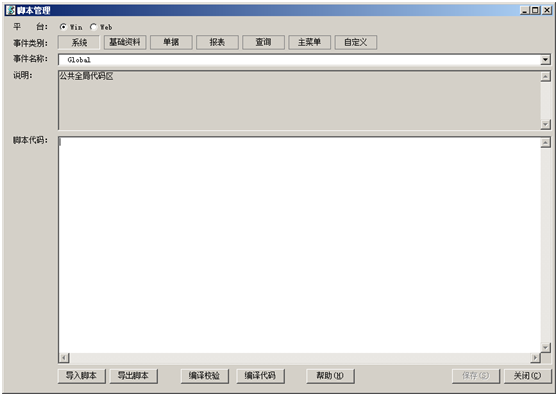This screenshot has width=558, height=396.
Task: Click inside the 说明 description box
Action: (299, 100)
